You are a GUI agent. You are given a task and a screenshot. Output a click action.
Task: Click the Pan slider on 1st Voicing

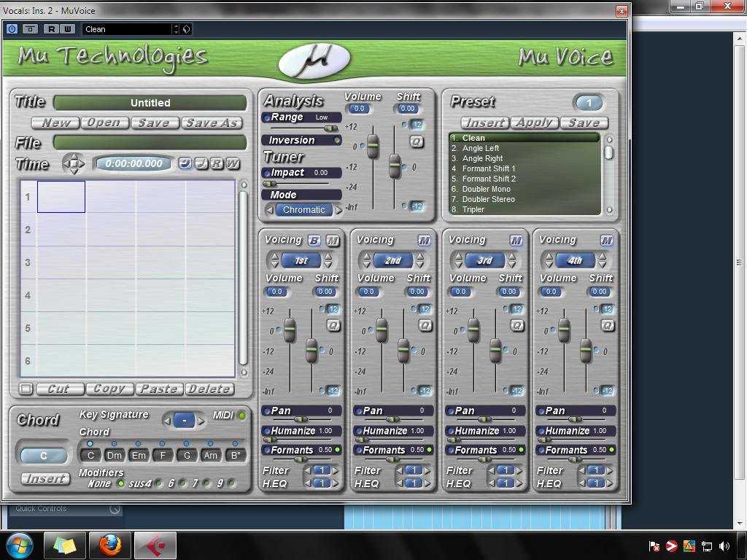tap(301, 419)
